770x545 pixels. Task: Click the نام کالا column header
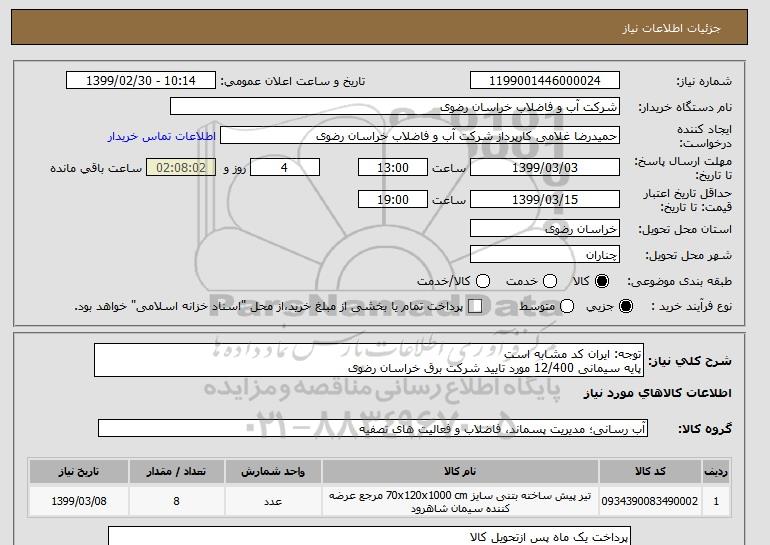click(460, 471)
